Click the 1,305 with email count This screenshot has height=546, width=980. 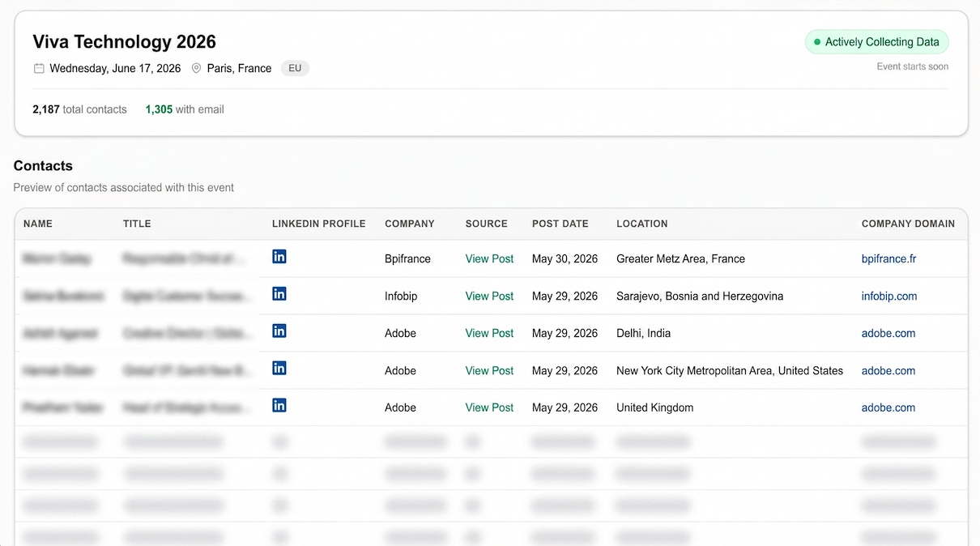pos(185,109)
